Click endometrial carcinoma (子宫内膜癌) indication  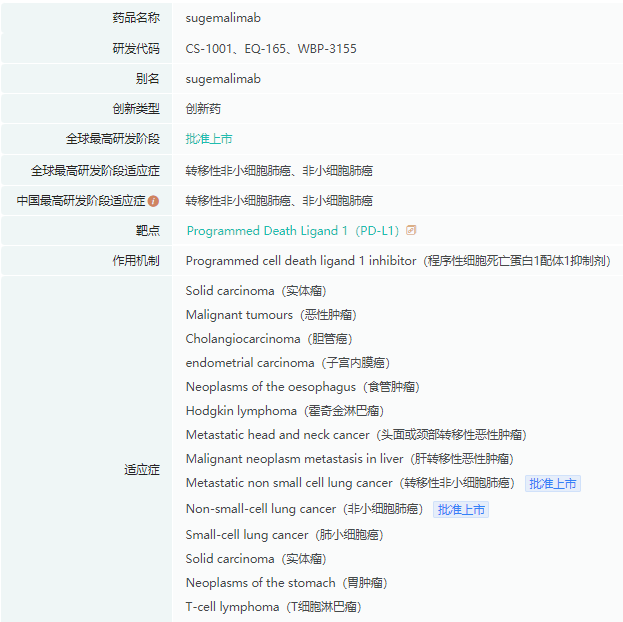[x=288, y=362]
